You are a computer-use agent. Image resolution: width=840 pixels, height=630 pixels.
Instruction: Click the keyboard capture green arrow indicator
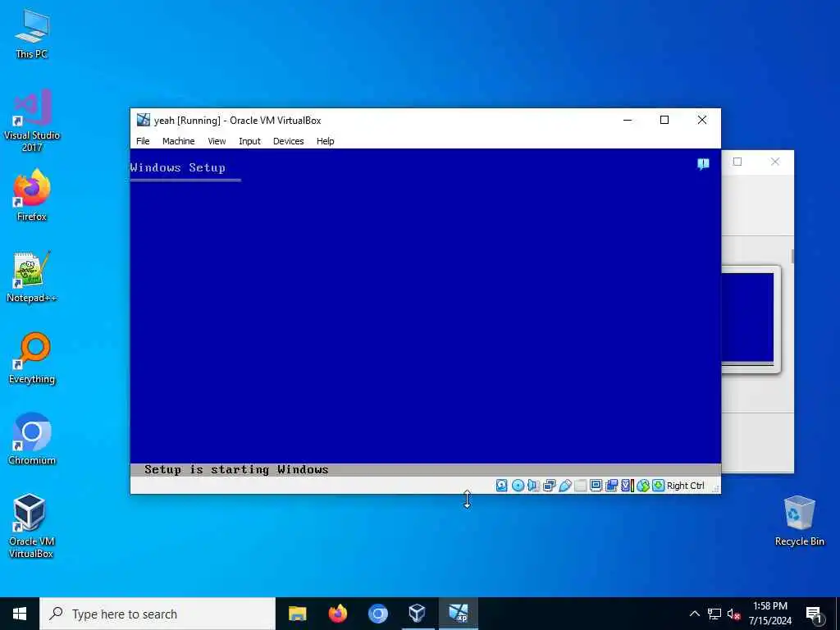659,486
